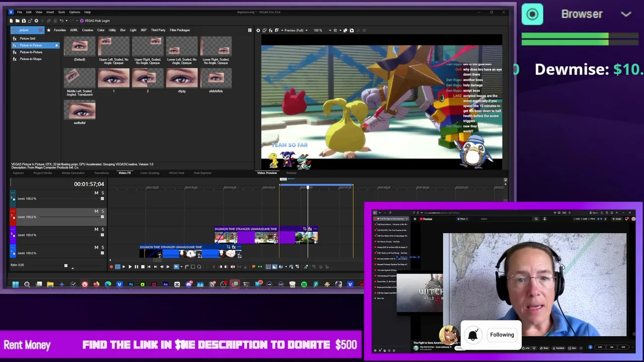Viewport: 644px width, 362px height.
Task: Click Play in the transport bar
Action: (x=130, y=267)
